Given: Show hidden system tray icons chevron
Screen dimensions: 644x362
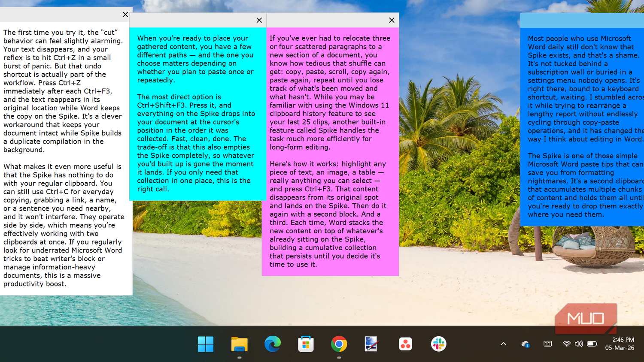Looking at the screenshot, I should 504,344.
